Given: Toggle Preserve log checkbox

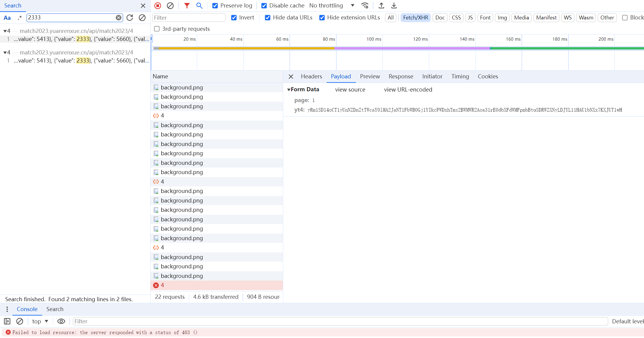Looking at the screenshot, I should coord(215,6).
